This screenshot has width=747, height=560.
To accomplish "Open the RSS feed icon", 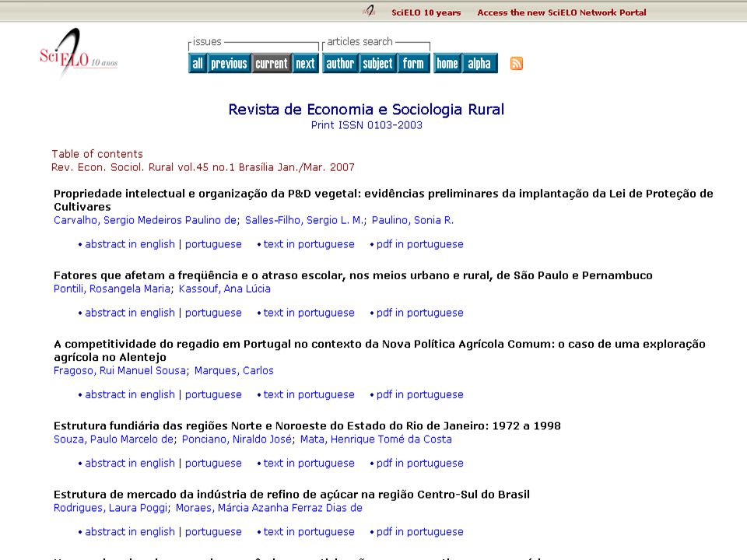I will [517, 63].
